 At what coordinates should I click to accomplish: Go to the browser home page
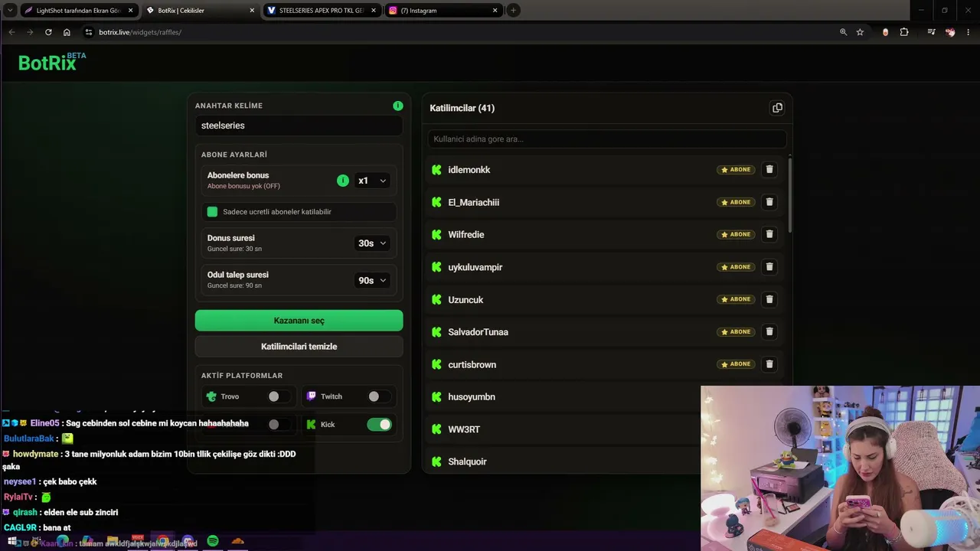tap(67, 32)
